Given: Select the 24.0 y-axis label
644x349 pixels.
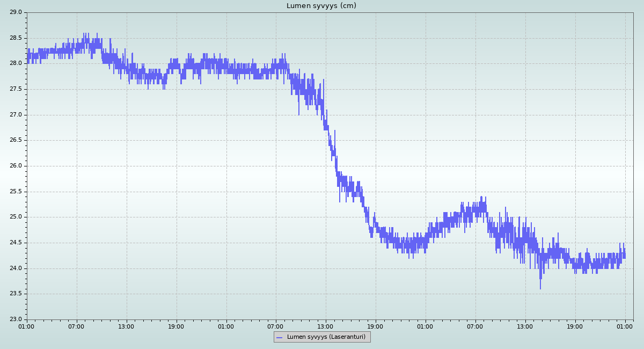Looking at the screenshot, I should [16, 268].
